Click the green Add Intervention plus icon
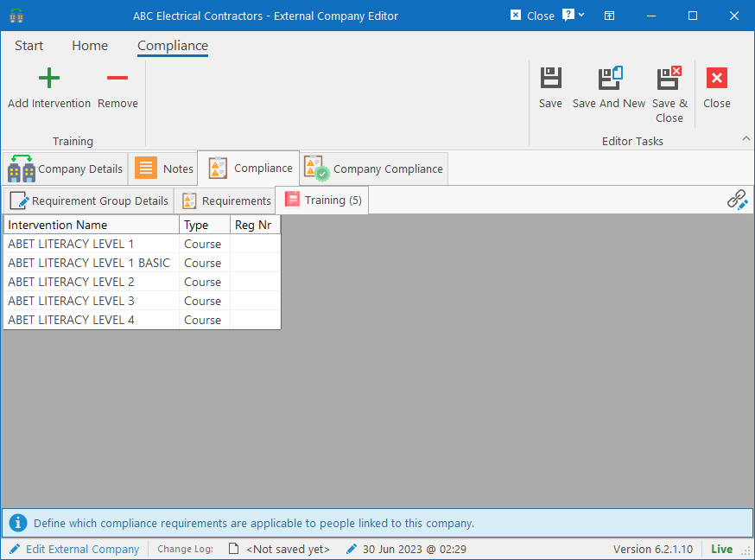 coord(49,78)
